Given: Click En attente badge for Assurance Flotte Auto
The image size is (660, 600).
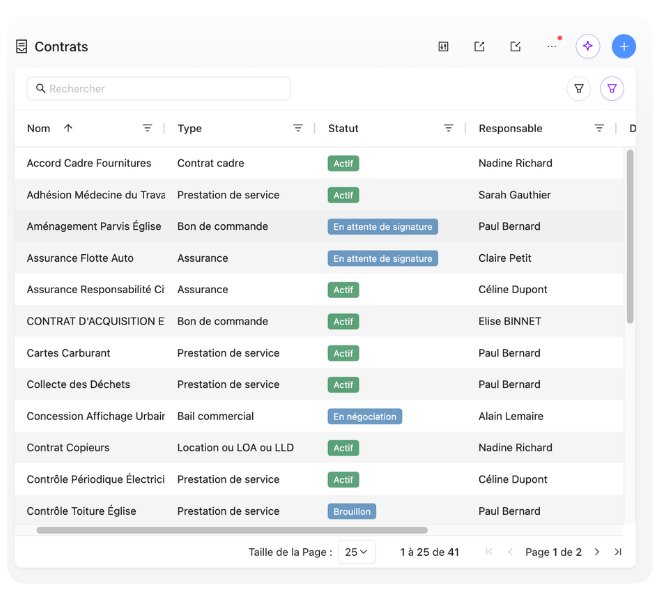Looking at the screenshot, I should point(383,259).
